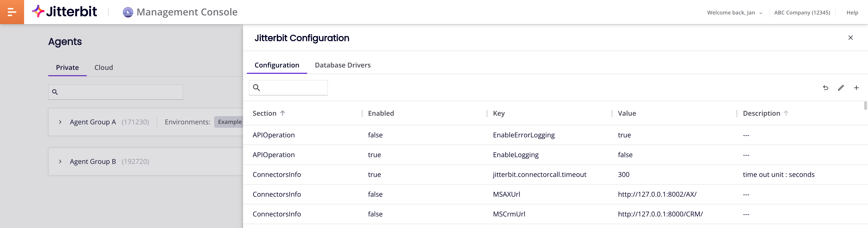Image resolution: width=868 pixels, height=228 pixels.
Task: Click the (192720) group ID
Action: coord(135,162)
